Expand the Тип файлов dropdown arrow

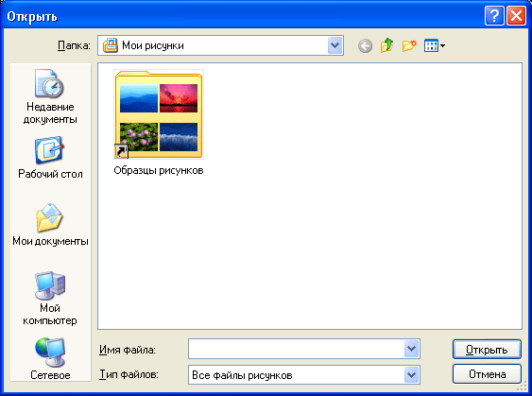click(412, 374)
